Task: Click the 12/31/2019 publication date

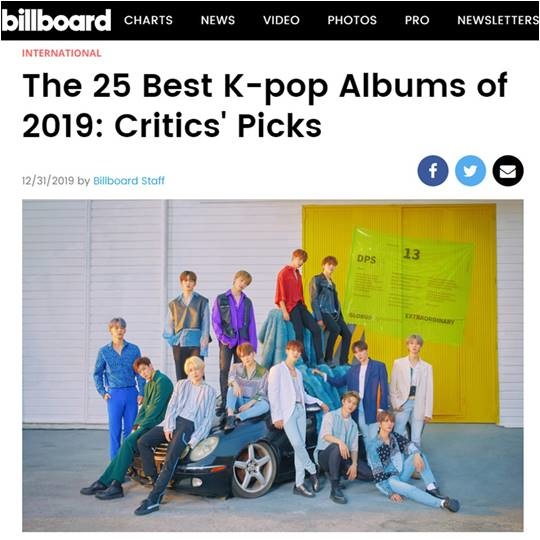Action: 48,180
